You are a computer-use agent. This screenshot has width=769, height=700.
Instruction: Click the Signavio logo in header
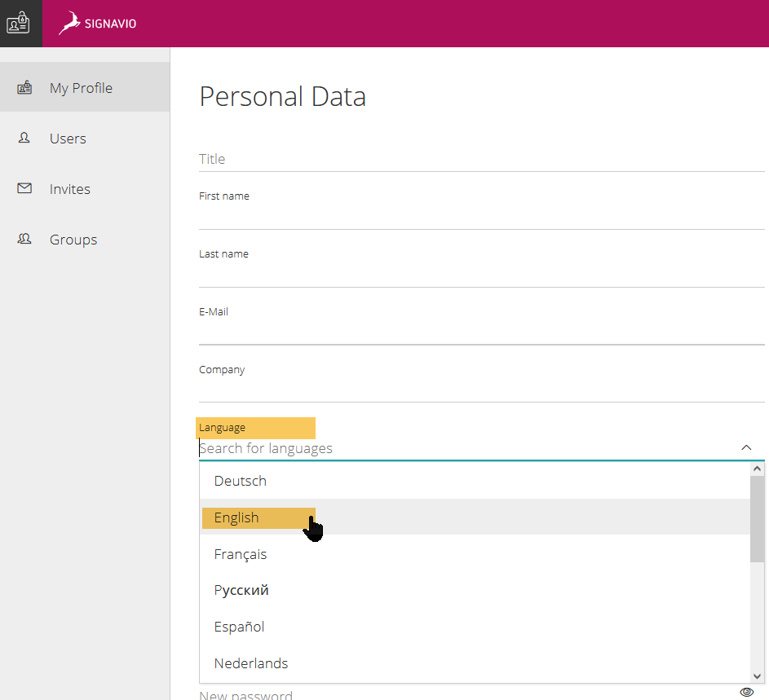pos(97,23)
